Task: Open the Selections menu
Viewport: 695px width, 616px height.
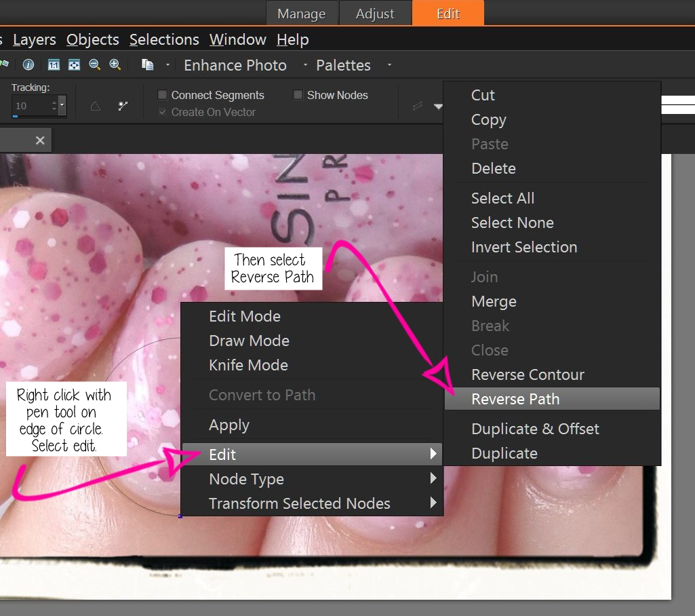Action: click(x=164, y=39)
